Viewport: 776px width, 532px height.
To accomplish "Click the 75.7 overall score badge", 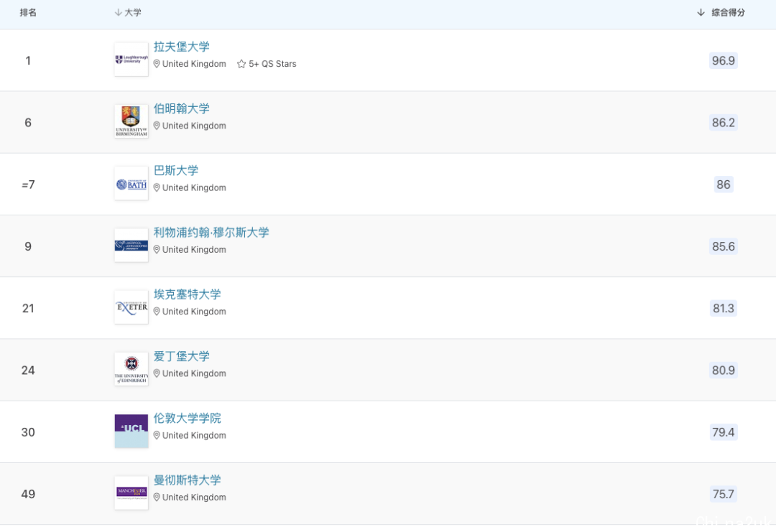I will 723,494.
